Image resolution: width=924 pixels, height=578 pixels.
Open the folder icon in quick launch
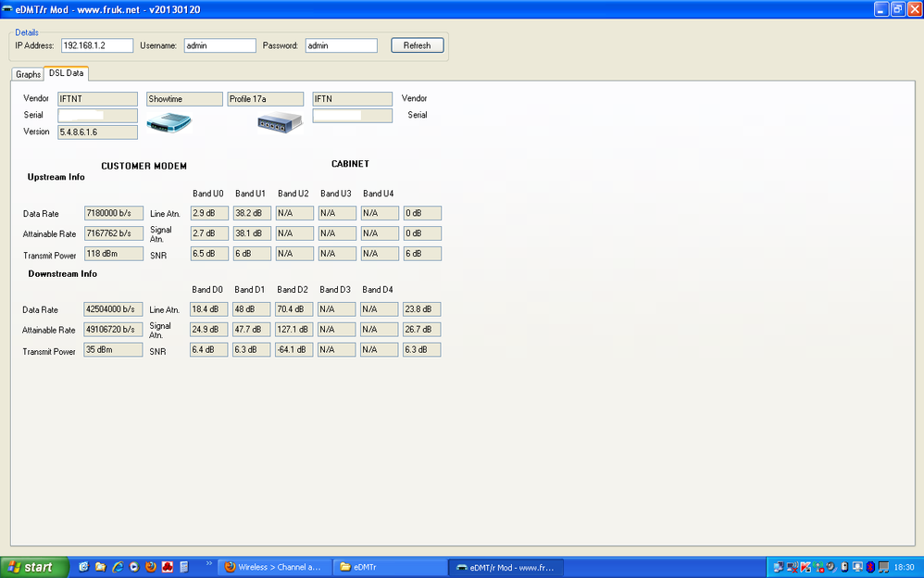100,567
